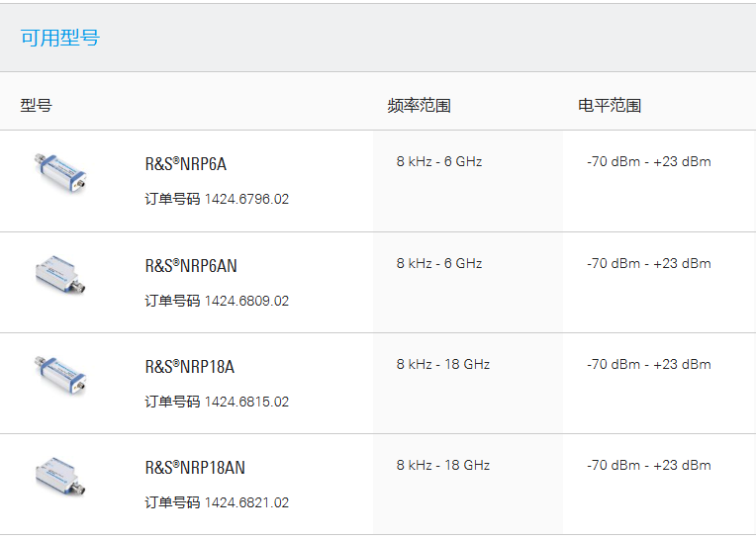
Task: Select model name R&S®NRP6A
Action: click(x=186, y=164)
